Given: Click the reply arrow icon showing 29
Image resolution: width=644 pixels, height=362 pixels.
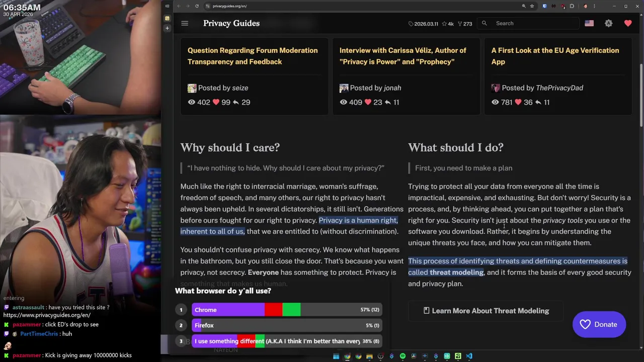Looking at the screenshot, I should [x=235, y=102].
